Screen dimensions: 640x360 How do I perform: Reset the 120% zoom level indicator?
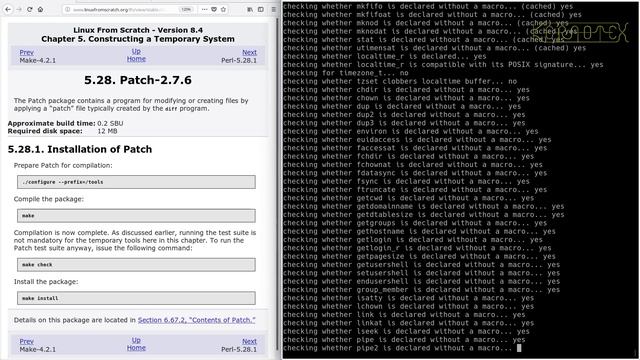[186, 9]
